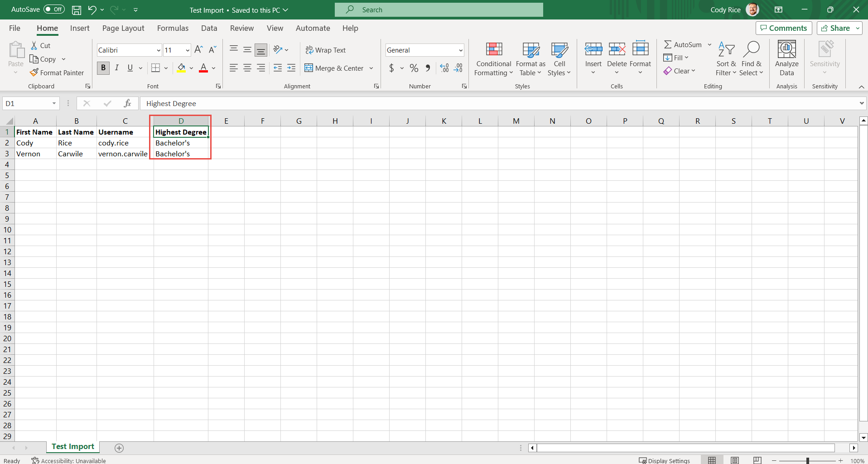
Task: Expand the Merge & Center dropdown arrow
Action: click(x=371, y=68)
